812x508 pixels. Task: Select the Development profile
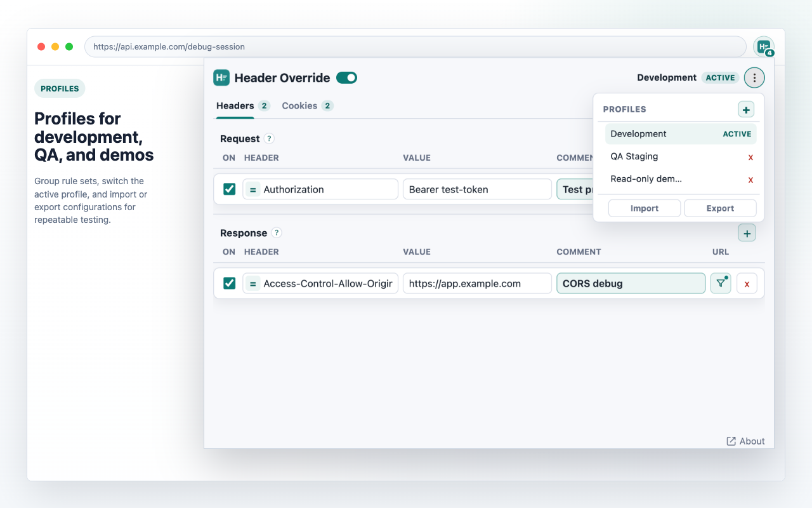coord(681,134)
